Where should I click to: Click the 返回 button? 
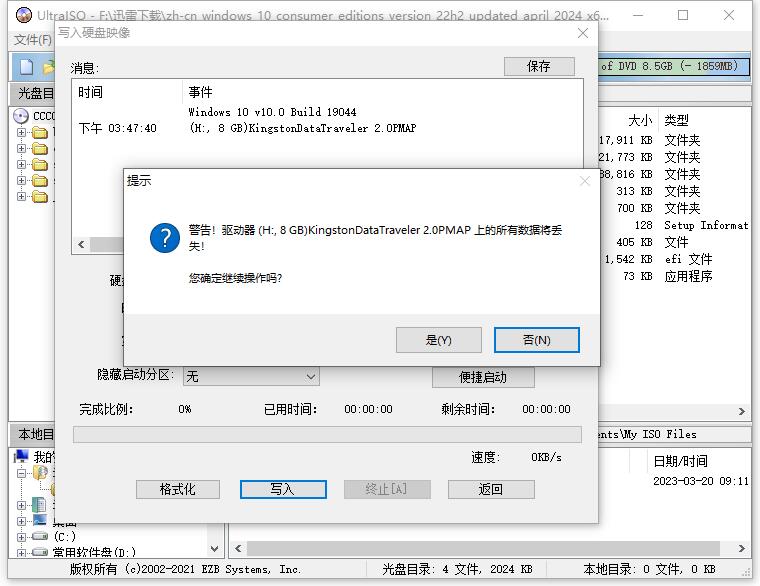(491, 489)
